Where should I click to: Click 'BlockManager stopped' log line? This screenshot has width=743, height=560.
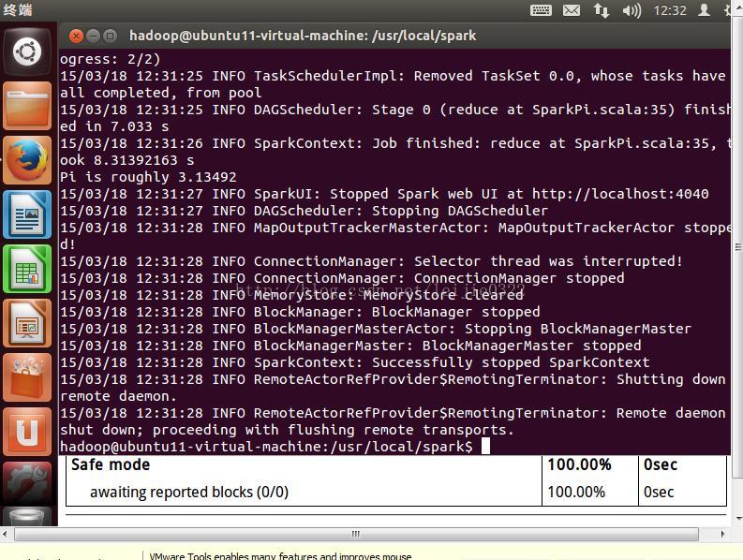[455, 312]
